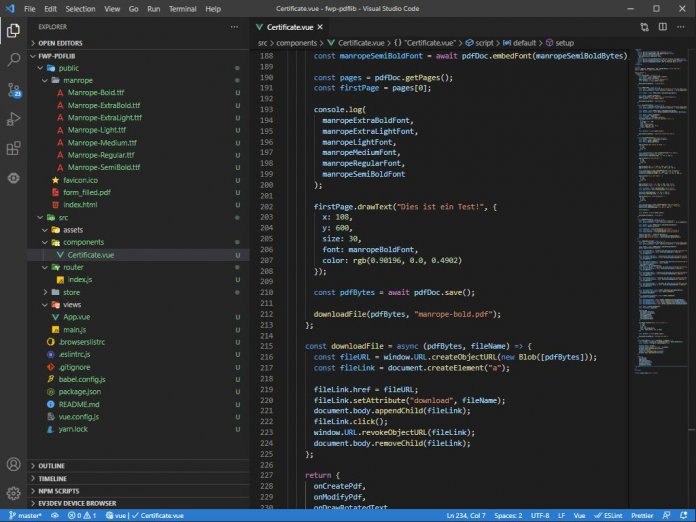Click components in the breadcrumb
Image resolution: width=696 pixels, height=522 pixels.
coord(297,43)
